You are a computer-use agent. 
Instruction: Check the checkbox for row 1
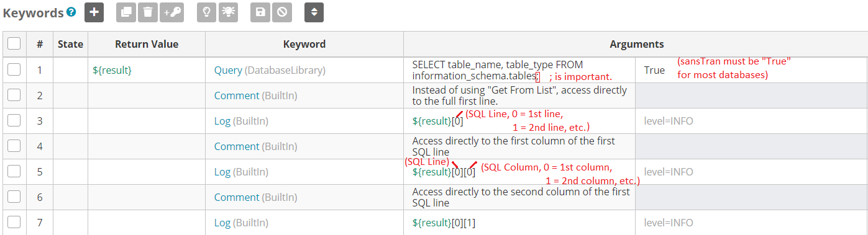click(14, 70)
